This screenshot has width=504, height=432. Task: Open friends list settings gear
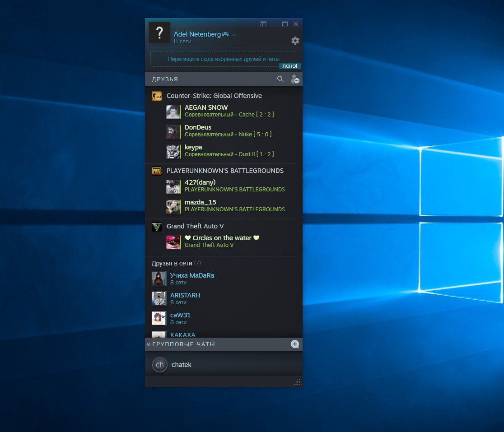(295, 41)
